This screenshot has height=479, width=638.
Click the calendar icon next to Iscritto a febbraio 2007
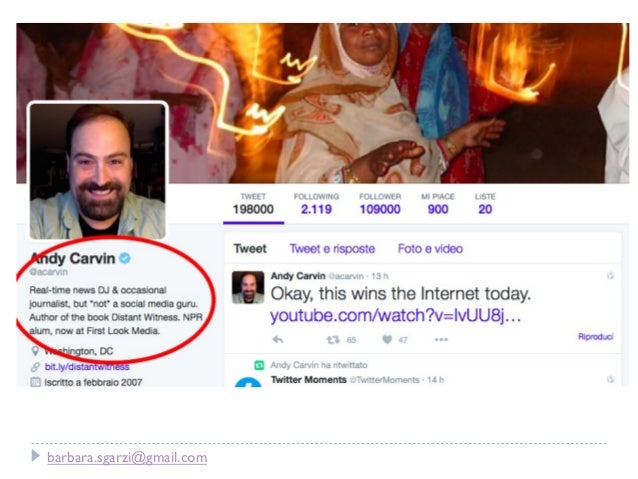(35, 382)
